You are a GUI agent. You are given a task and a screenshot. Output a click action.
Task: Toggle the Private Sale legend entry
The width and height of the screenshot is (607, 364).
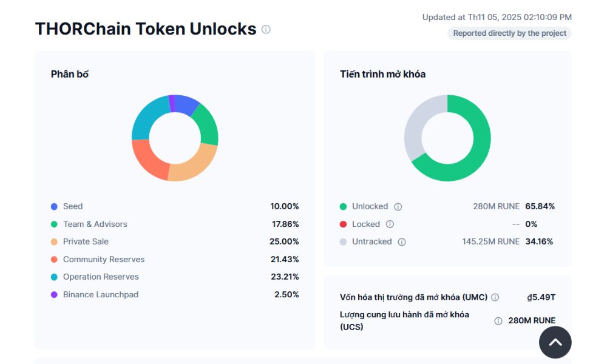tap(86, 241)
